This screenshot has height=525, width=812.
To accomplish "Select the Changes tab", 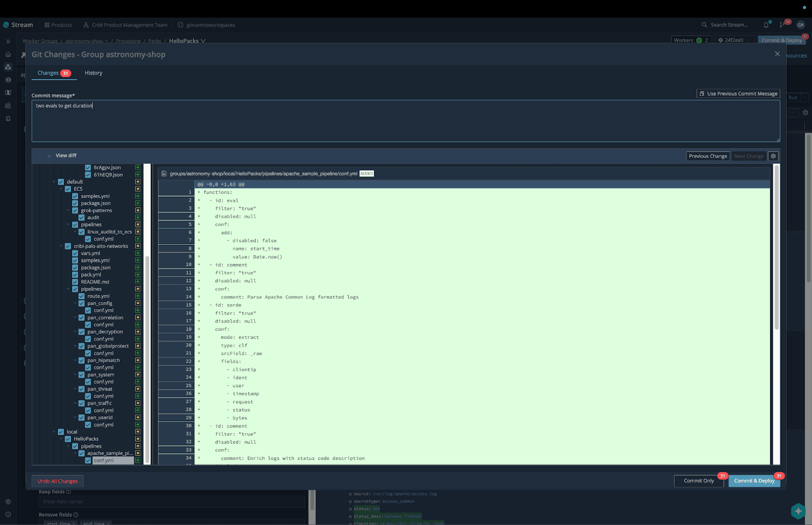I will [48, 73].
